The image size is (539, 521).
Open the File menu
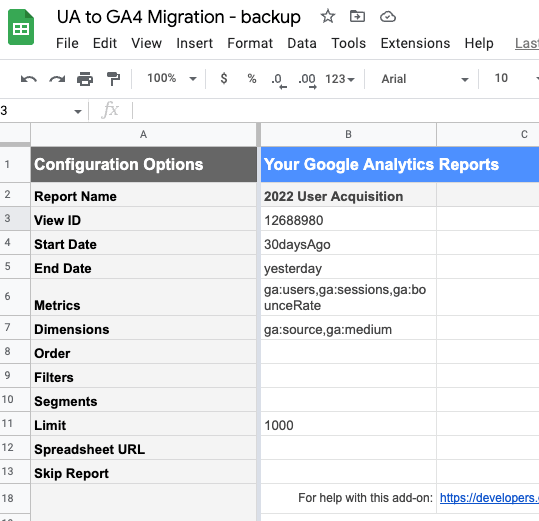pyautogui.click(x=67, y=43)
